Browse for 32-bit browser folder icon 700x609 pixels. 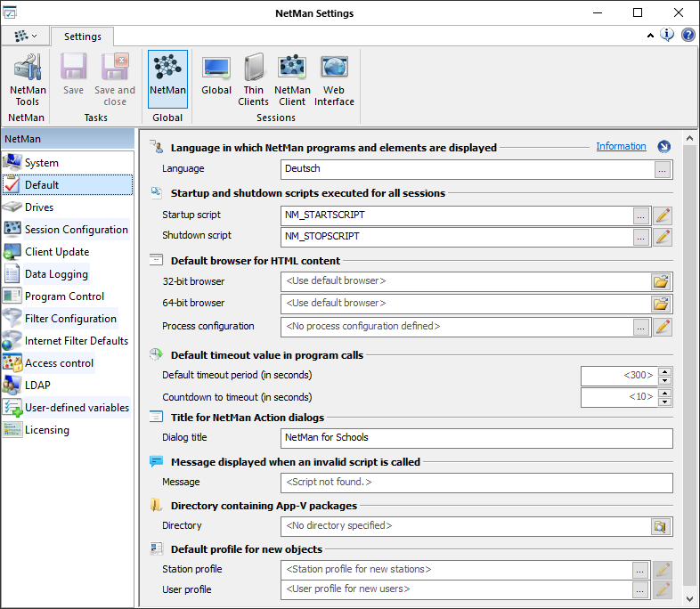(661, 281)
